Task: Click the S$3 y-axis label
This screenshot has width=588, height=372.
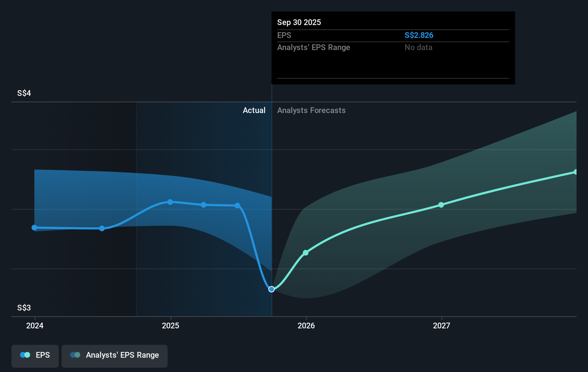Action: (24, 308)
